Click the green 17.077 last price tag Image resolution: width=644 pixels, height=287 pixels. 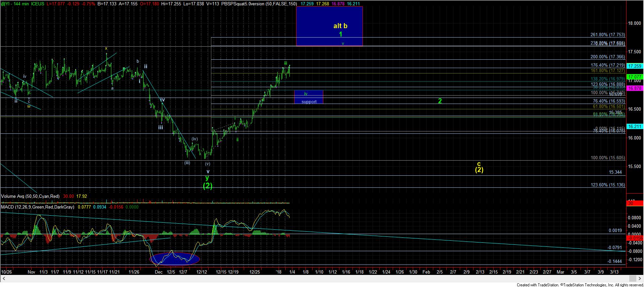pos(635,77)
